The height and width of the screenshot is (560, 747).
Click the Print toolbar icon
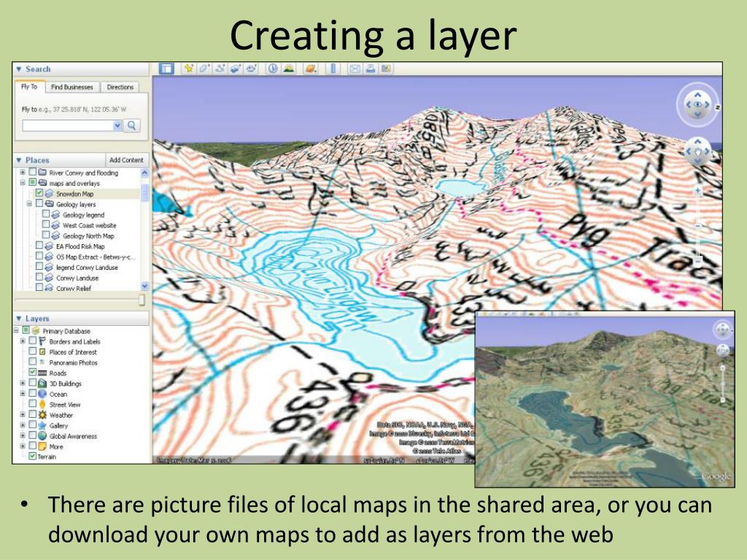tap(370, 69)
